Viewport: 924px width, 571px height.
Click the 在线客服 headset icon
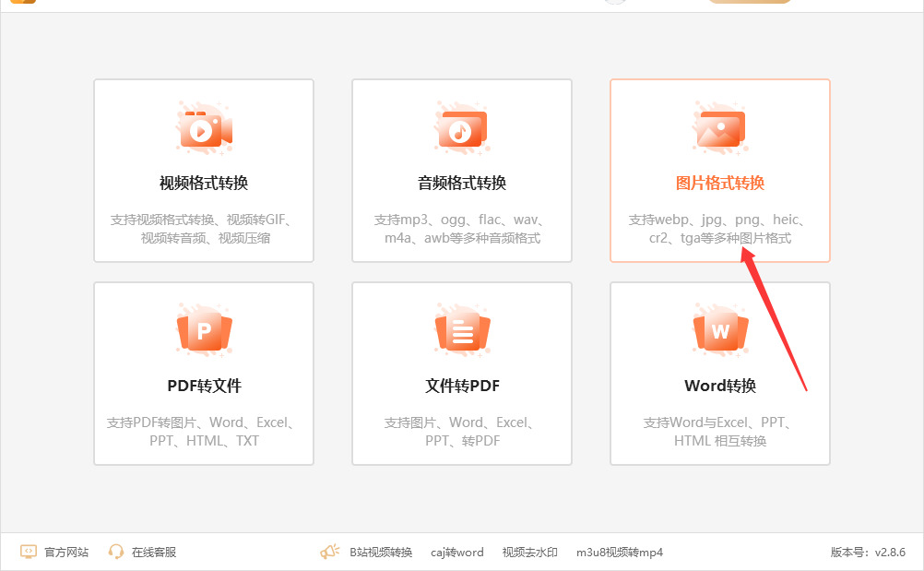pos(116,552)
